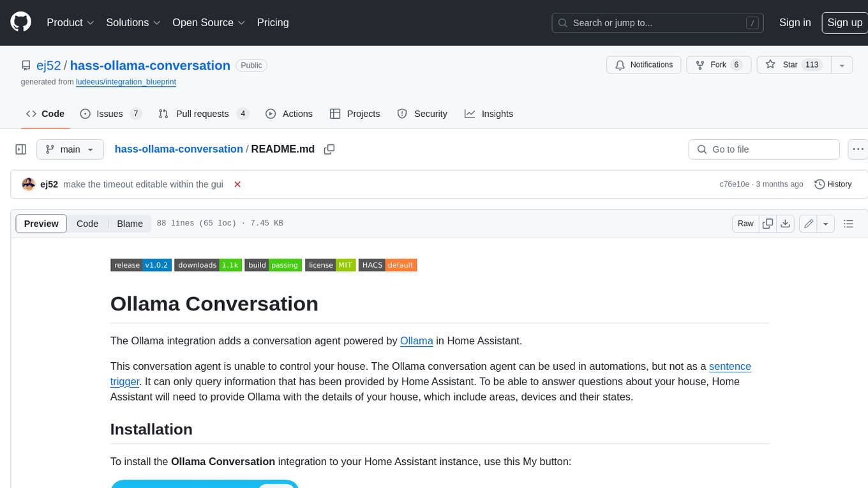The image size is (868, 488).
Task: Switch to the Insights tab
Action: tap(489, 114)
